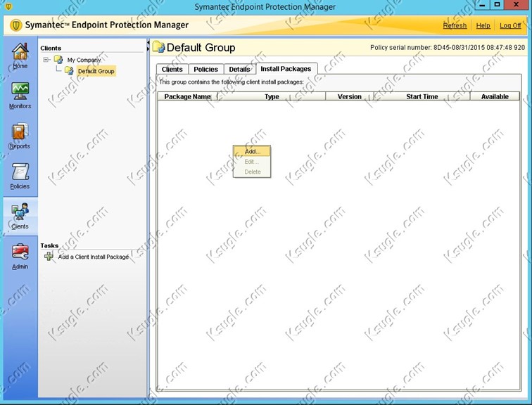This screenshot has height=405, width=532.
Task: Choose Delete in the context menu
Action: (252, 172)
